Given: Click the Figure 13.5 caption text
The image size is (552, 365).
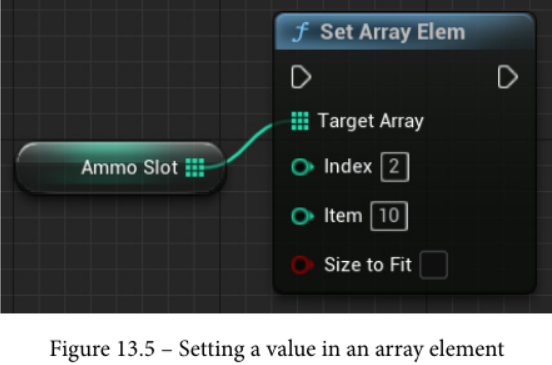Looking at the screenshot, I should 277,349.
